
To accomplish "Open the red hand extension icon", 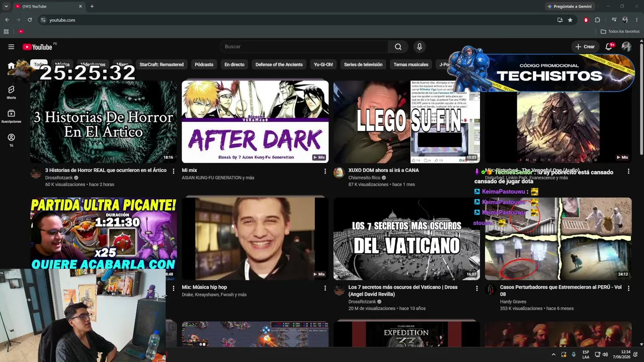I will pyautogui.click(x=586, y=20).
